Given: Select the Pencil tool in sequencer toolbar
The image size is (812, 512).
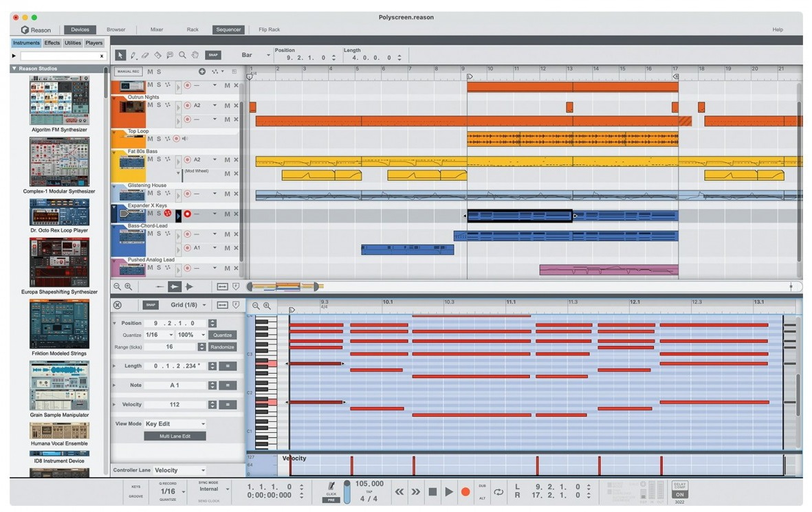Looking at the screenshot, I should coord(133,55).
